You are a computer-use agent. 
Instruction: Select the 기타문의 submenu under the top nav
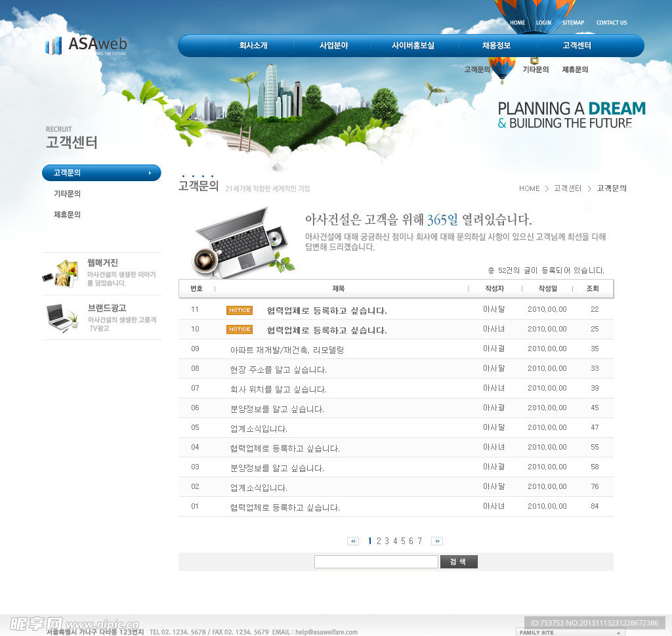click(535, 70)
